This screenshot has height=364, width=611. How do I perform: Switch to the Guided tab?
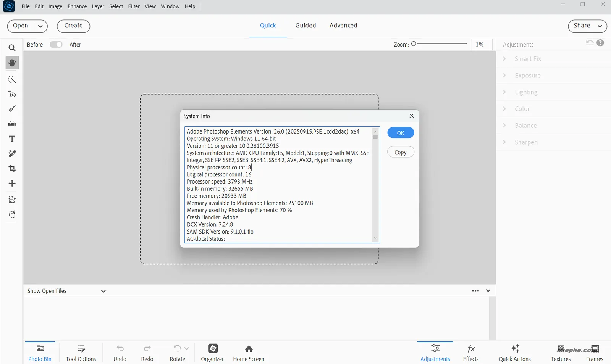coord(305,25)
